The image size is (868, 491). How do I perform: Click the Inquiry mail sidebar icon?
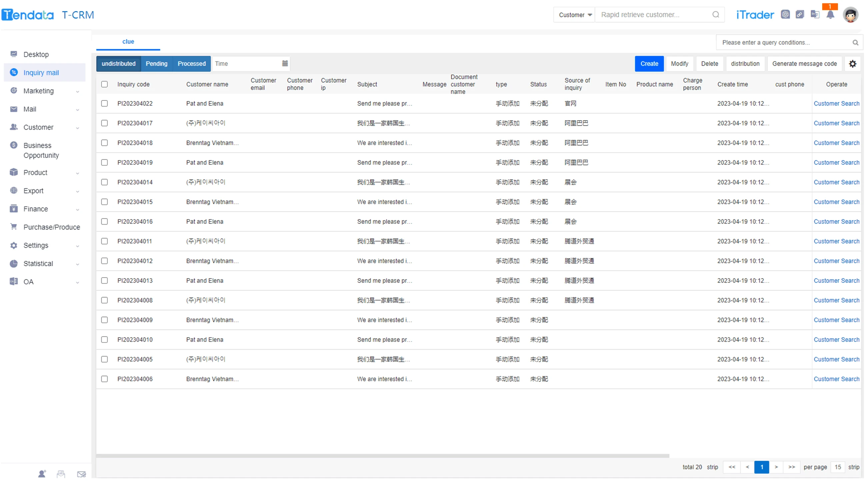(x=14, y=72)
